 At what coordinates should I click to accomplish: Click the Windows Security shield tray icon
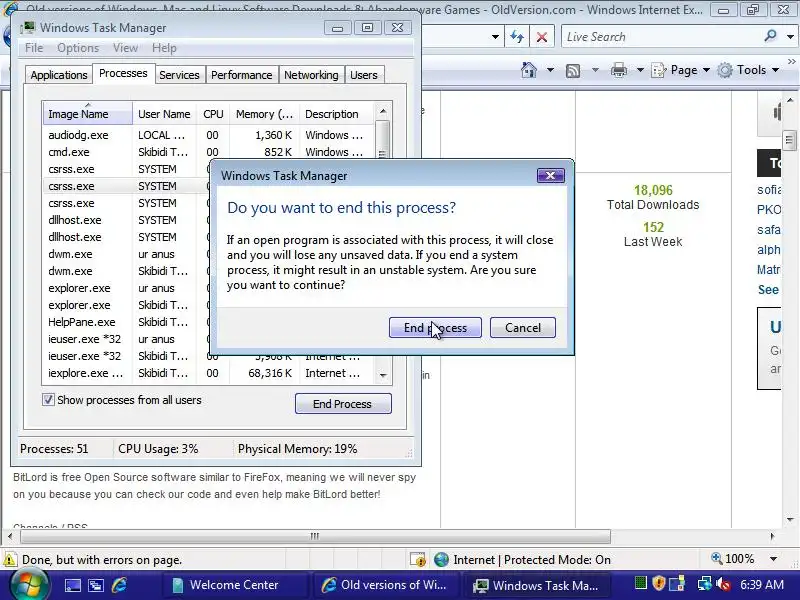[659, 583]
